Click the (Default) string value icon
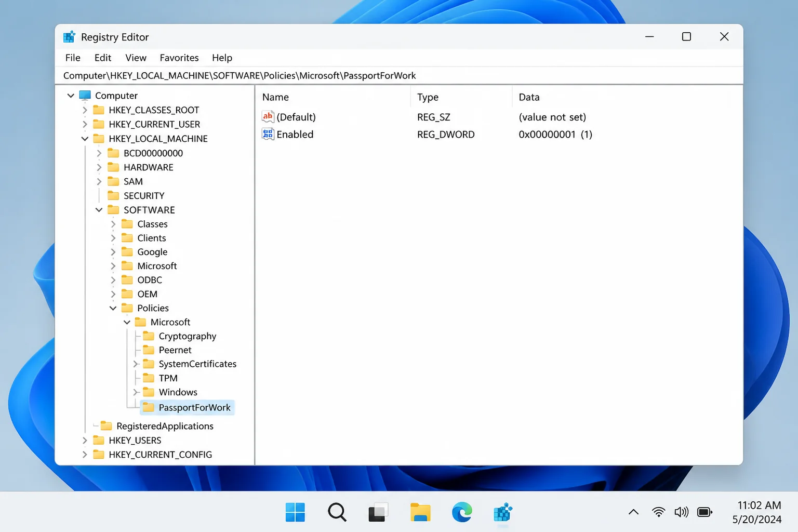Viewport: 798px width, 532px height. 268,117
